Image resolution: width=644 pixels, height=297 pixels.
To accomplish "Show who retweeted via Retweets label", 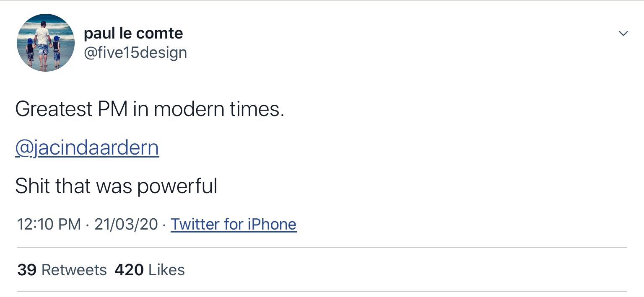I will click(74, 270).
